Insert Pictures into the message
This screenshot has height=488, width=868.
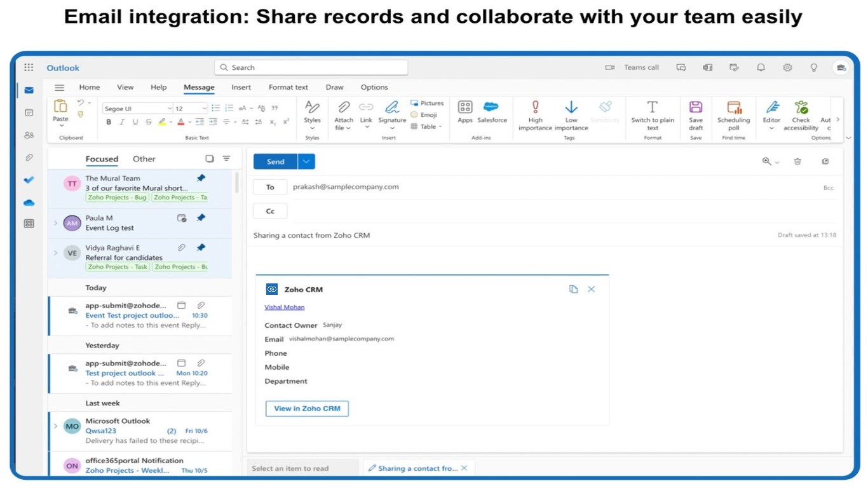427,103
